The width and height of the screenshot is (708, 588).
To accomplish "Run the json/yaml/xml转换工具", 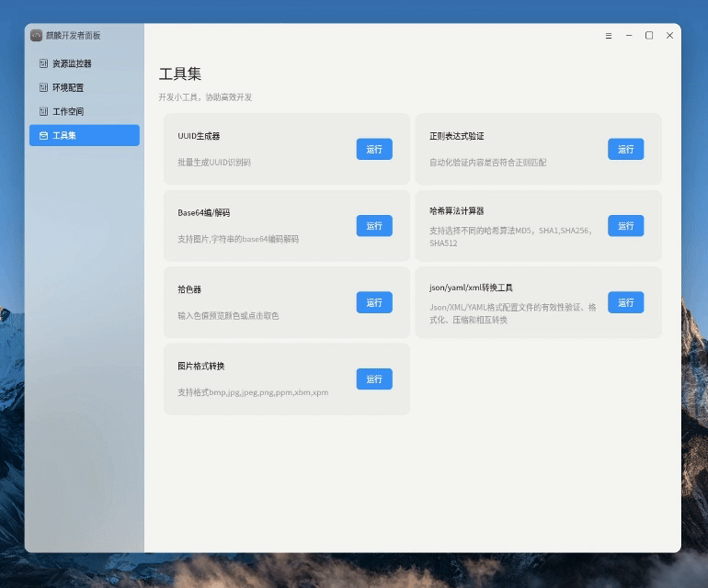I will pos(625,302).
